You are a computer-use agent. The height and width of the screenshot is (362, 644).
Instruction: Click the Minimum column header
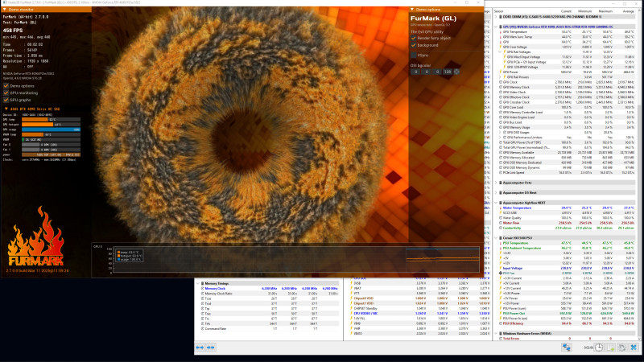click(585, 11)
